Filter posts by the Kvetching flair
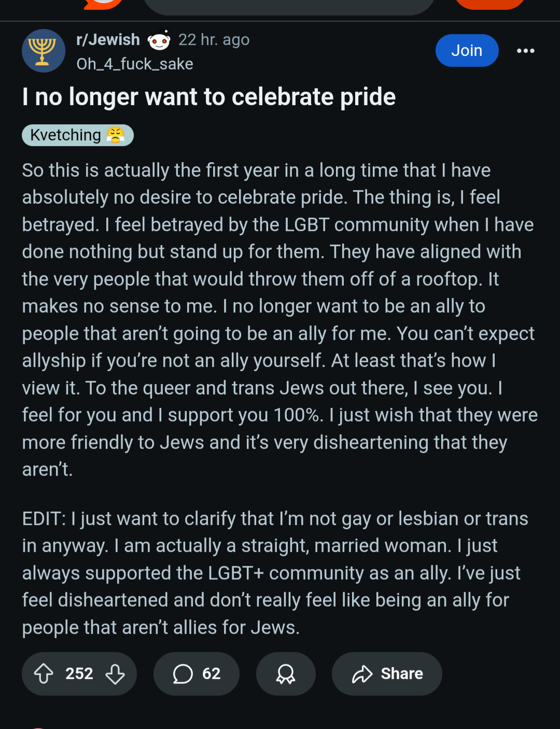 (x=78, y=135)
